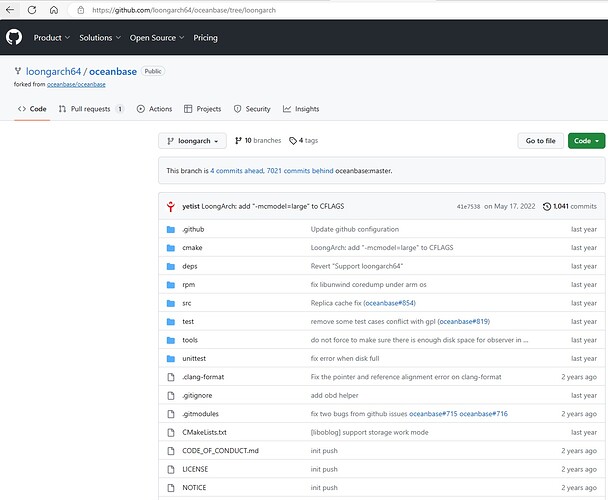Open the 1,041 commits history link
The width and height of the screenshot is (608, 500).
[570, 206]
